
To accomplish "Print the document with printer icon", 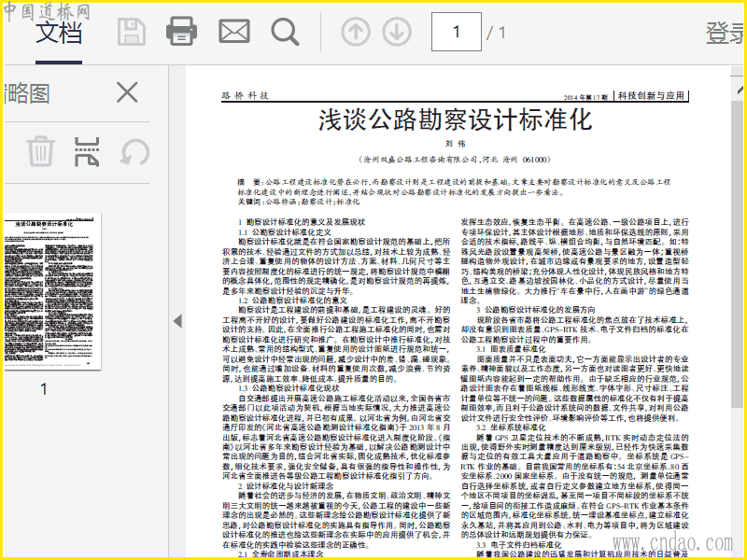I will point(181,32).
